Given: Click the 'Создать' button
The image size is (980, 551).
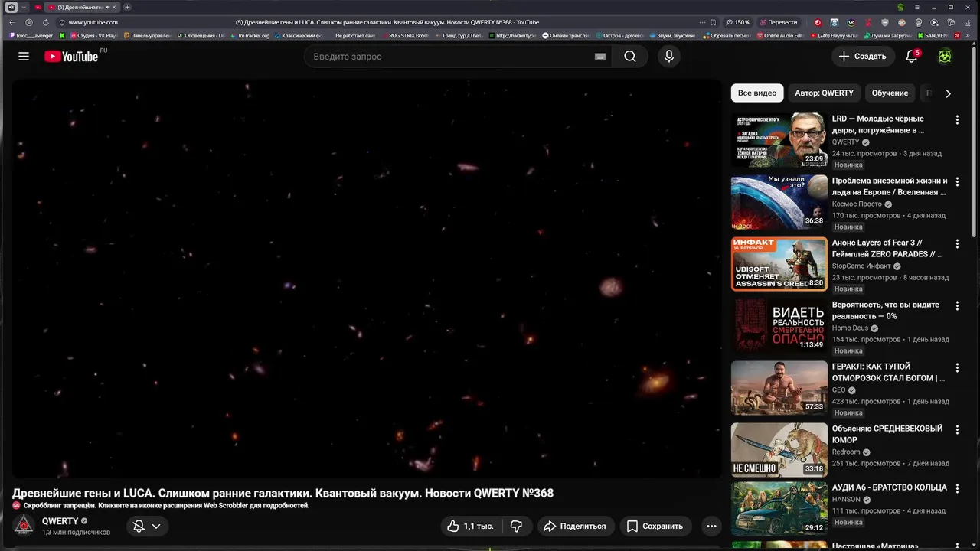Looking at the screenshot, I should pyautogui.click(x=862, y=57).
